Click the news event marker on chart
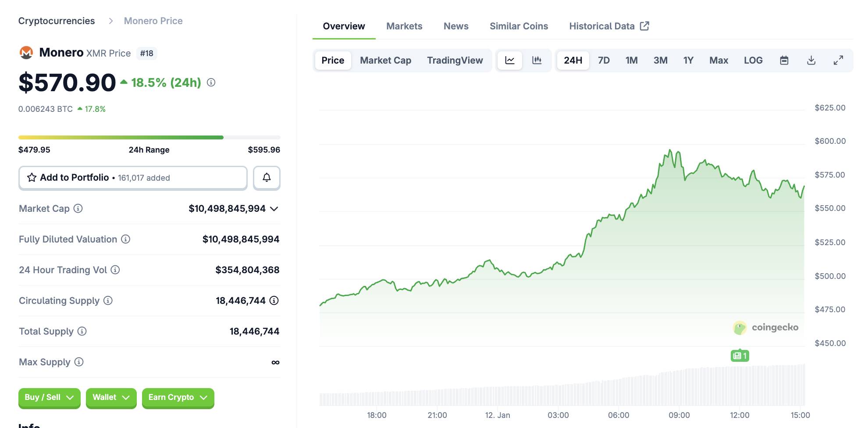 (740, 356)
